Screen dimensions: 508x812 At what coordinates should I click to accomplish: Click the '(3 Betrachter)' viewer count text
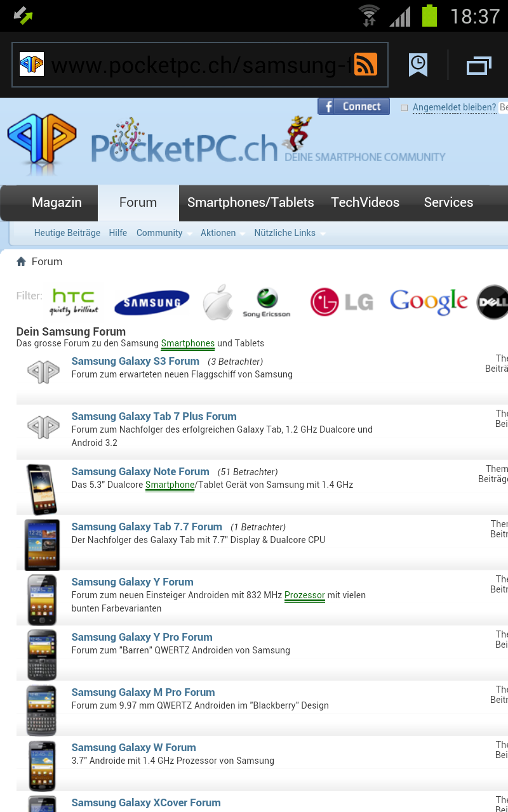(235, 362)
